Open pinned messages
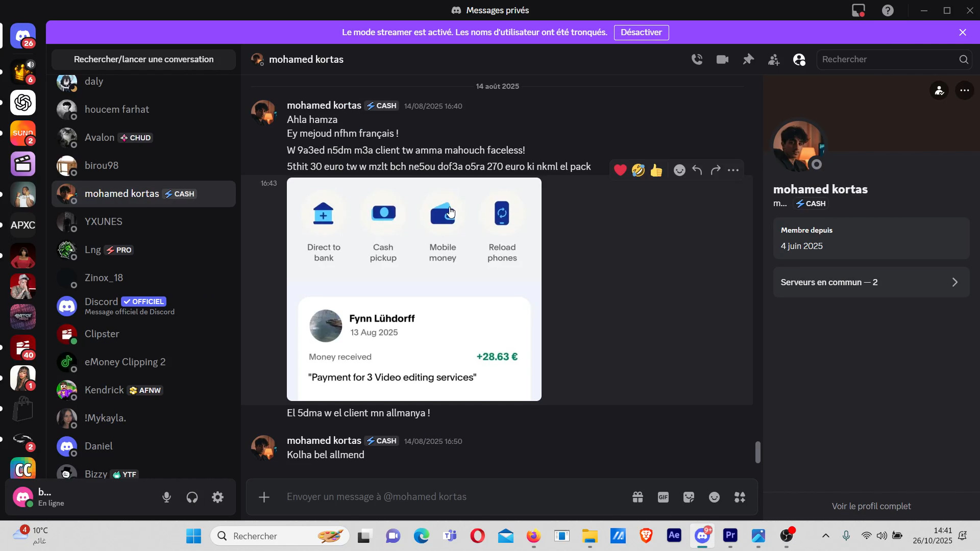980x551 pixels. (x=748, y=60)
